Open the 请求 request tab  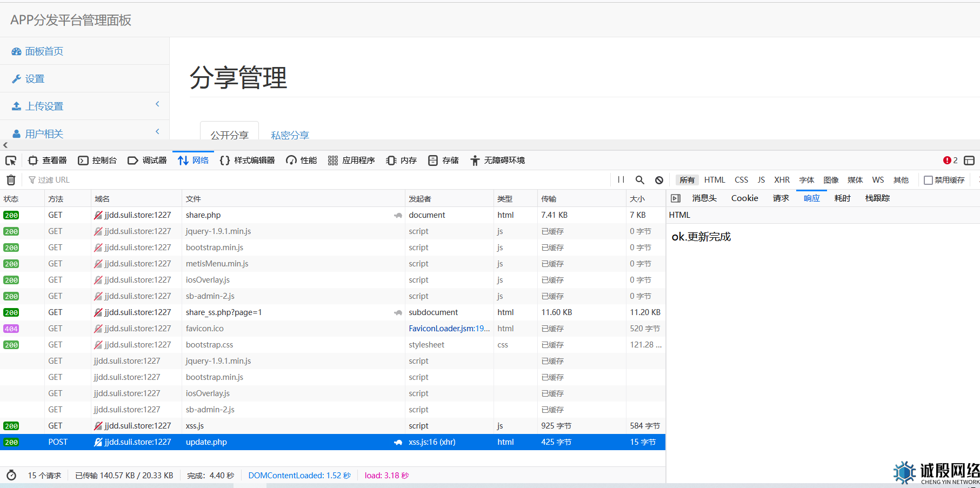781,198
